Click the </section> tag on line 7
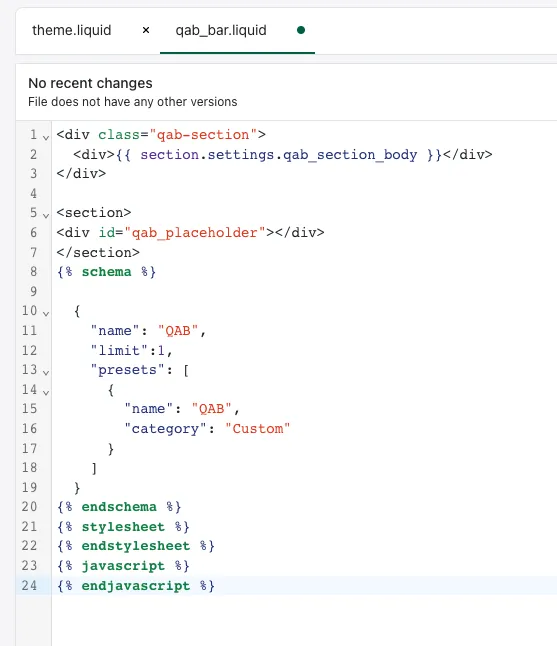 point(98,252)
